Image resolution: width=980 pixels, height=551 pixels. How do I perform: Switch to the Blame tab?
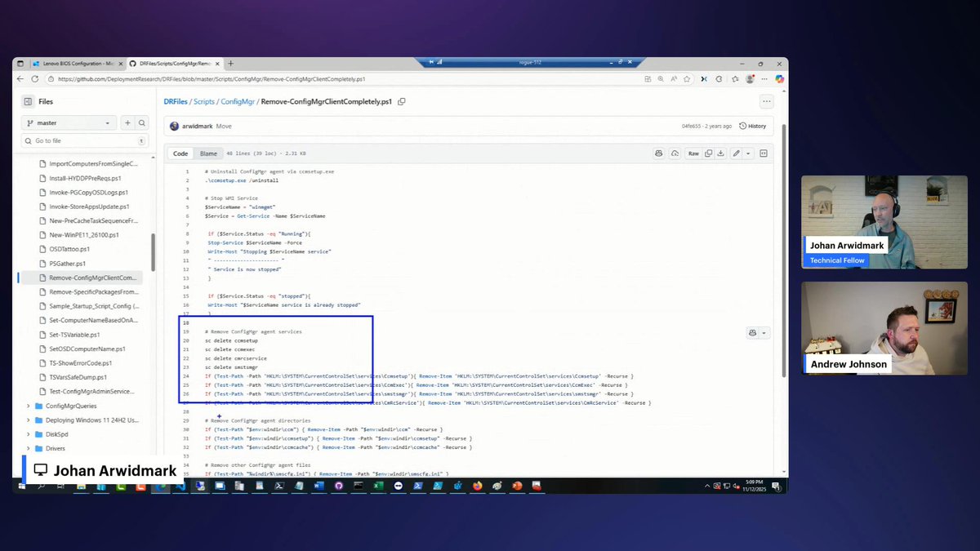tap(209, 153)
